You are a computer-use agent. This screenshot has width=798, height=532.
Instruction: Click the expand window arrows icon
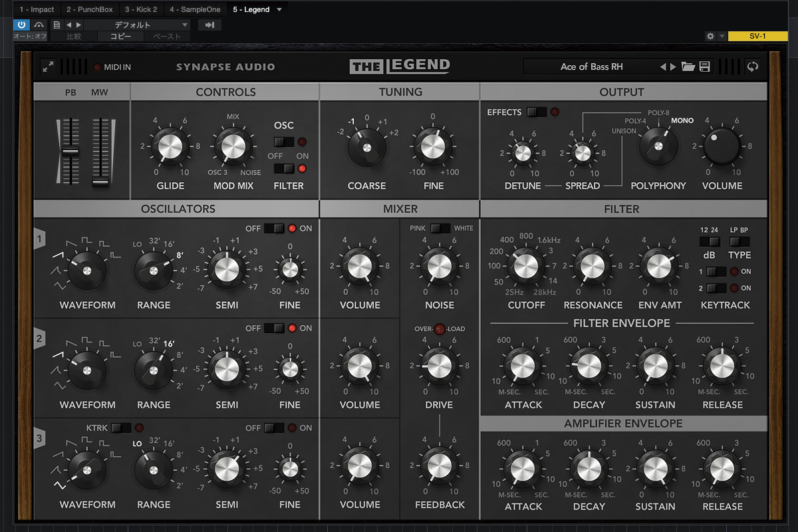[x=49, y=66]
